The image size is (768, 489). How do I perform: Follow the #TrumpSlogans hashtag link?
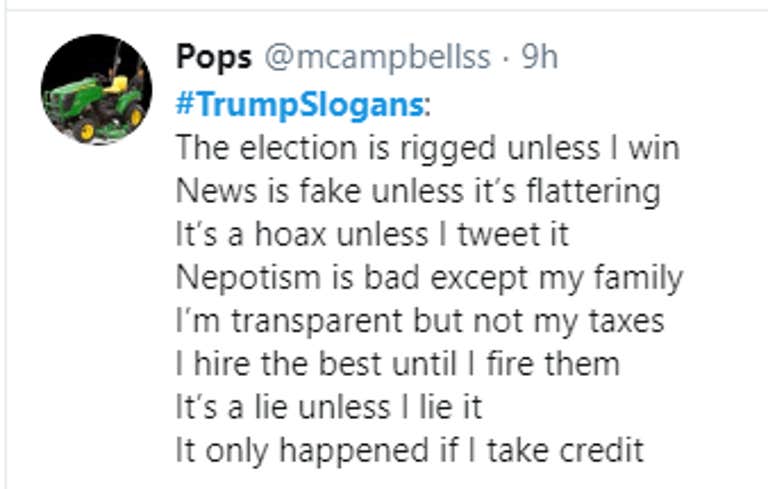pyautogui.click(x=300, y=104)
